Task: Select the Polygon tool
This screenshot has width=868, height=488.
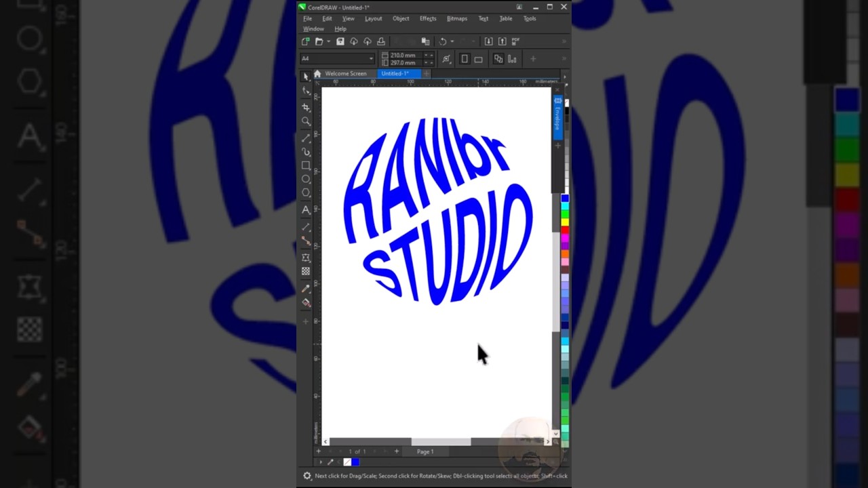Action: pyautogui.click(x=306, y=193)
